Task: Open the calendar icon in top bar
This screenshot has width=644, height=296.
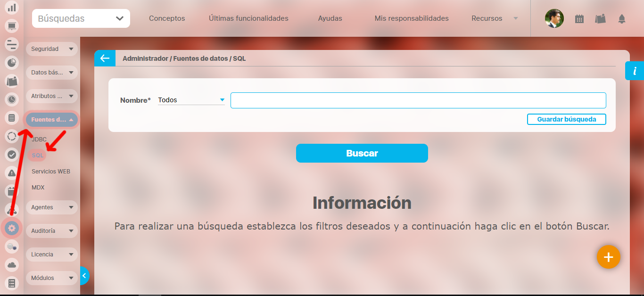Action: click(579, 19)
